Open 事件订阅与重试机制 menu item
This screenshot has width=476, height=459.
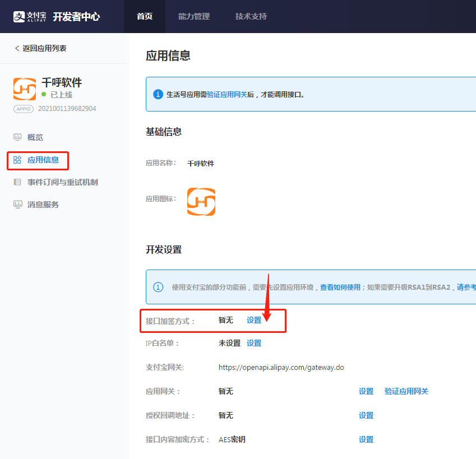(x=63, y=182)
